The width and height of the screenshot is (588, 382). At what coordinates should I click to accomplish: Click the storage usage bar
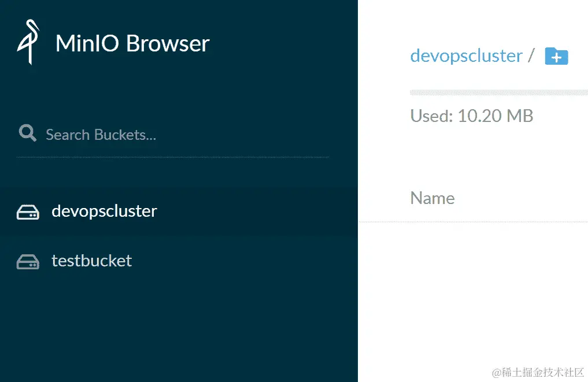499,92
